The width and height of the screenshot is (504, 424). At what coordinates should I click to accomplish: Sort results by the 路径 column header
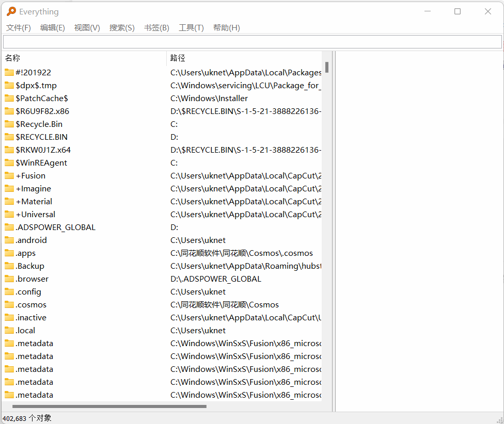pyautogui.click(x=244, y=58)
